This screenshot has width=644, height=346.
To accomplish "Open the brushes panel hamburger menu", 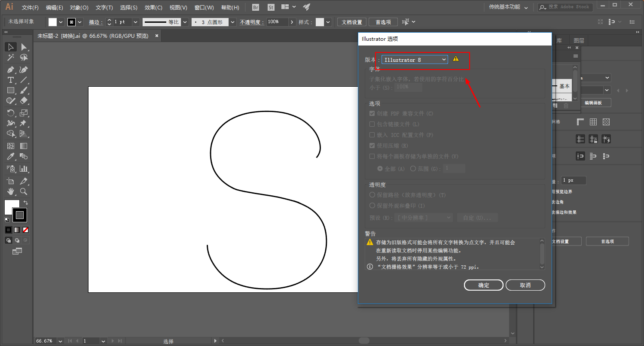I will (576, 56).
